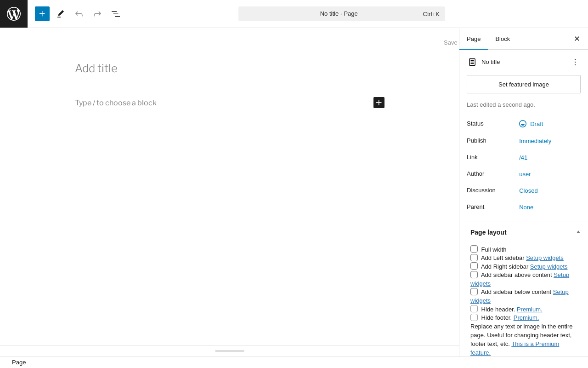The image size is (588, 368).
Task: Open the WordPress logo site menu
Action: [14, 14]
